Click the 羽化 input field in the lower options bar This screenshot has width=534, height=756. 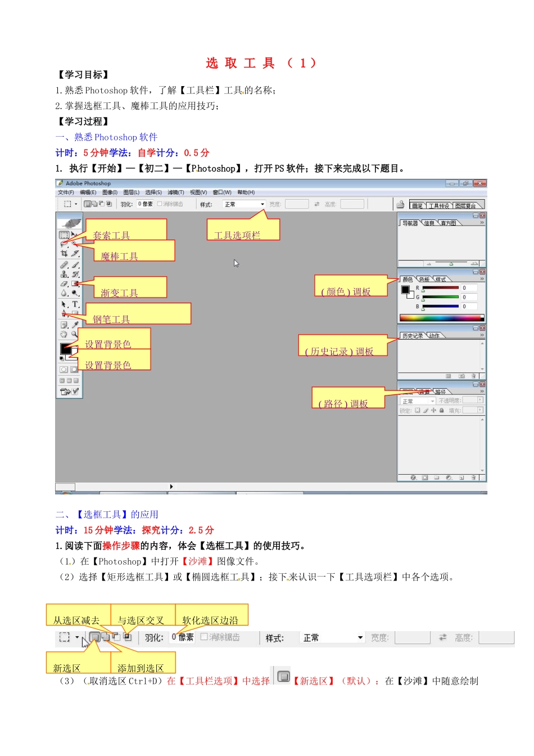183,637
